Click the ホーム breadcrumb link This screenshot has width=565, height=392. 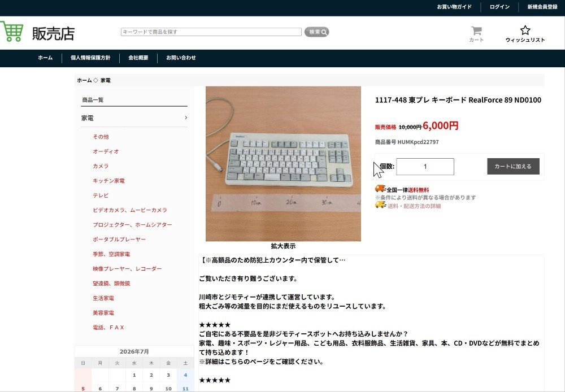coord(84,80)
